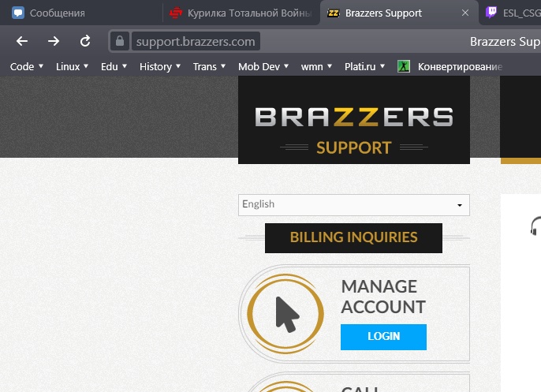Reload the current page
This screenshot has width=541, height=392.
(85, 41)
